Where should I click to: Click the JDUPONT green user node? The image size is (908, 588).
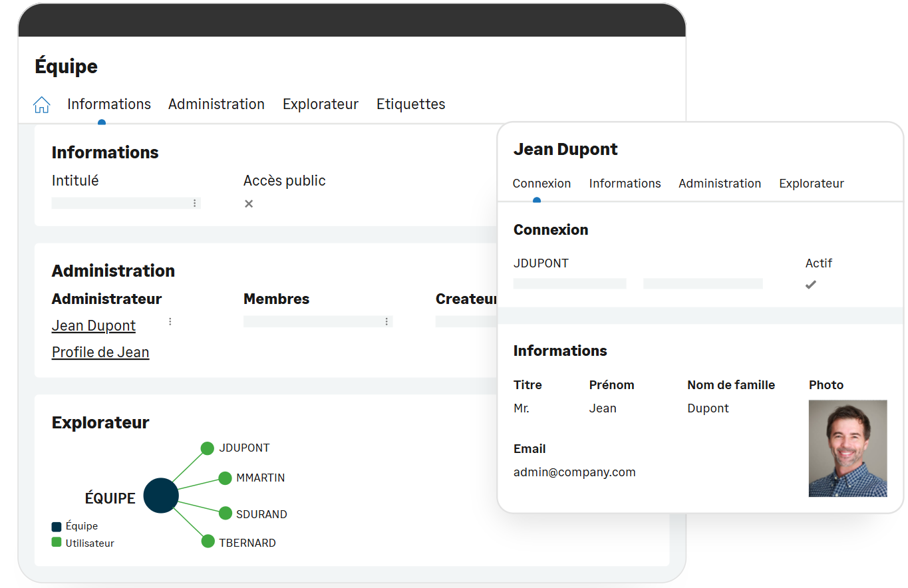208,448
